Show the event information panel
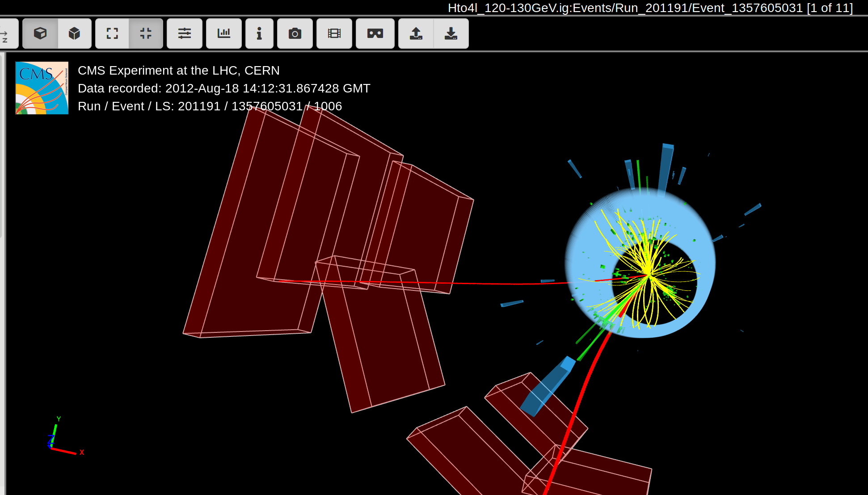The height and width of the screenshot is (495, 868). pos(259,33)
